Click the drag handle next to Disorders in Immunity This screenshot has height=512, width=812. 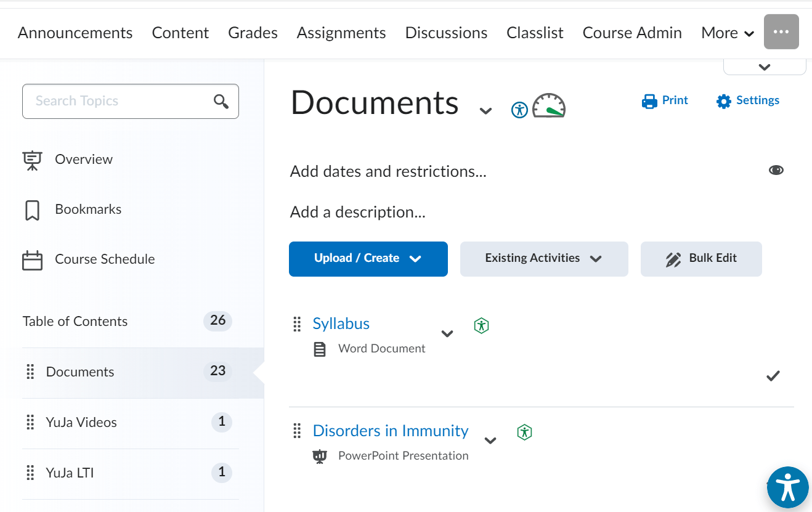point(297,431)
